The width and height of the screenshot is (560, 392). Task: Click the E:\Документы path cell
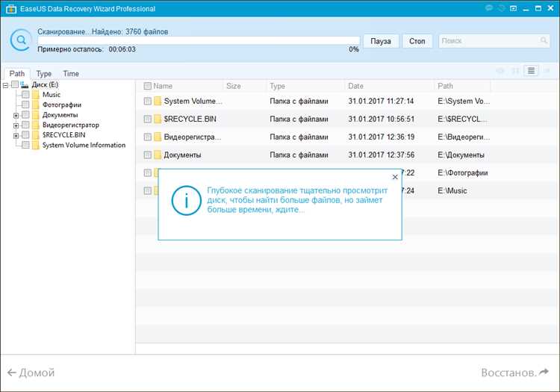tap(461, 155)
